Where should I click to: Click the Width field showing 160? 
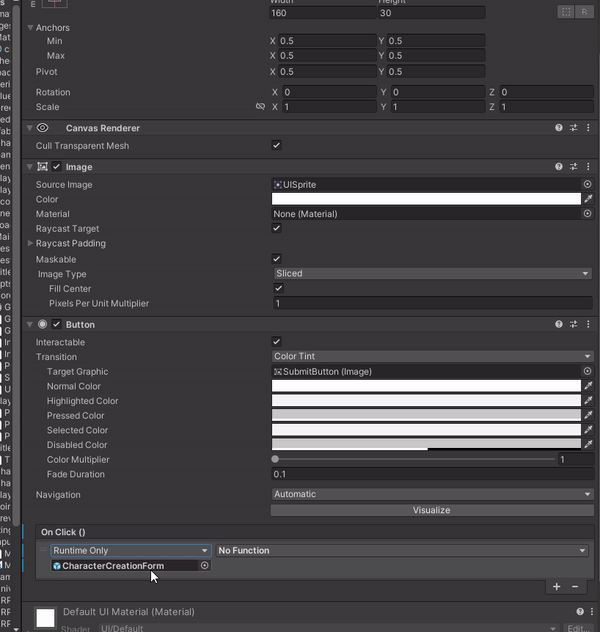click(x=323, y=12)
